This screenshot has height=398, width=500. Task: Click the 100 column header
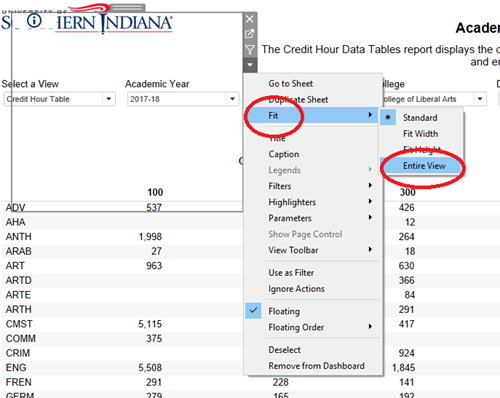(x=155, y=192)
